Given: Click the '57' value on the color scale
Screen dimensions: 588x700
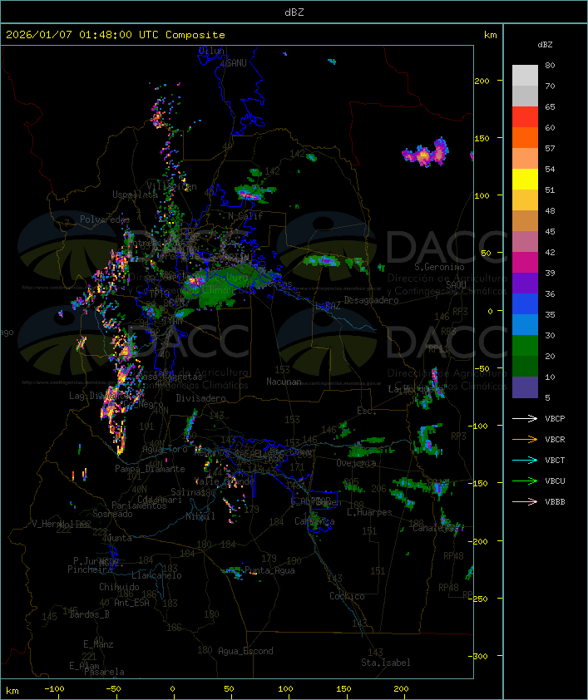Looking at the screenshot, I should coord(550,148).
